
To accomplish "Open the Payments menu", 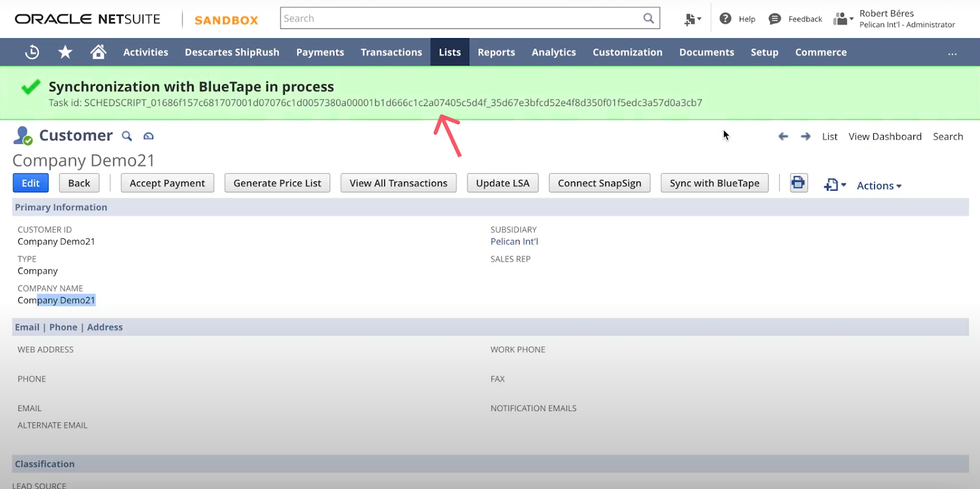I will point(320,52).
